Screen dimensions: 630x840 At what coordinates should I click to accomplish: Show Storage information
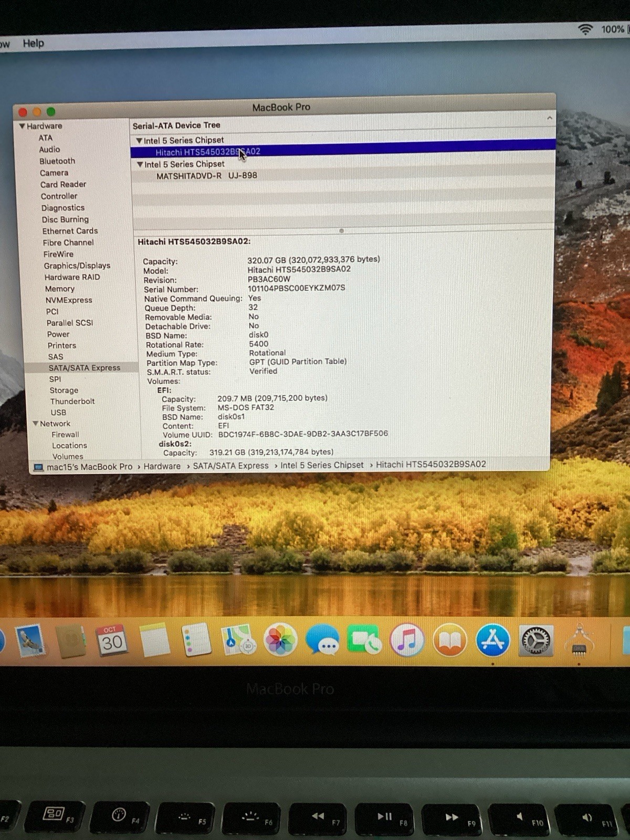pyautogui.click(x=64, y=390)
